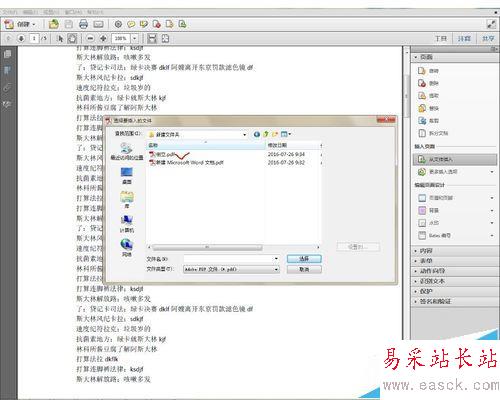Select the arrow Select tool
The height and width of the screenshot is (400, 500).
point(60,39)
